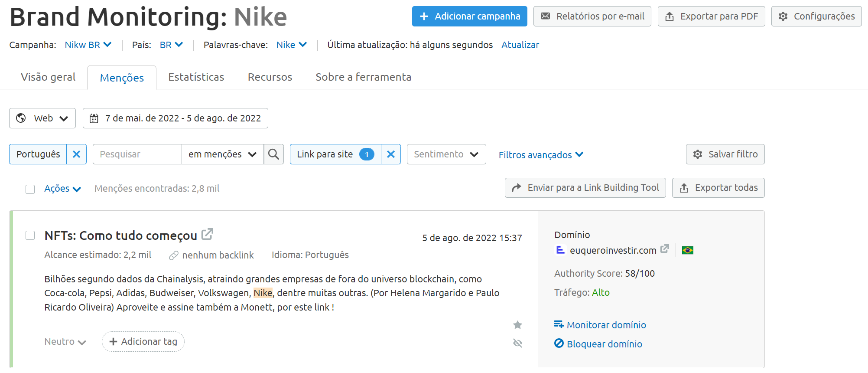The height and width of the screenshot is (373, 868).
Task: Click Monitorar domínio
Action: coord(600,325)
